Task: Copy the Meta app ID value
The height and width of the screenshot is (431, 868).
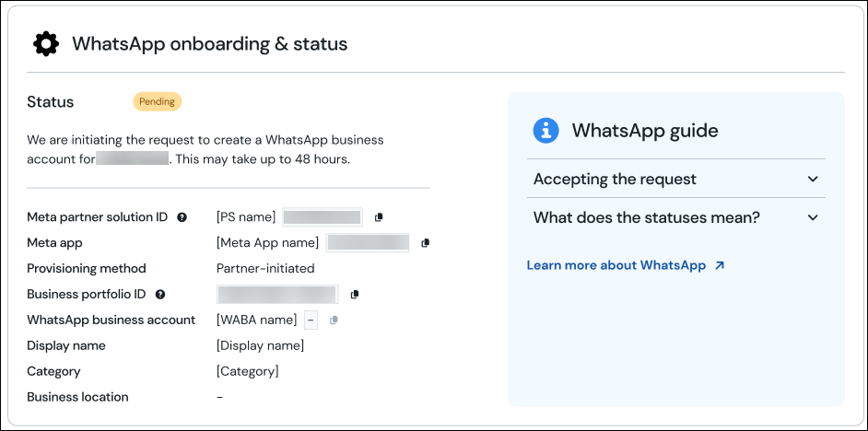Action: tap(425, 243)
